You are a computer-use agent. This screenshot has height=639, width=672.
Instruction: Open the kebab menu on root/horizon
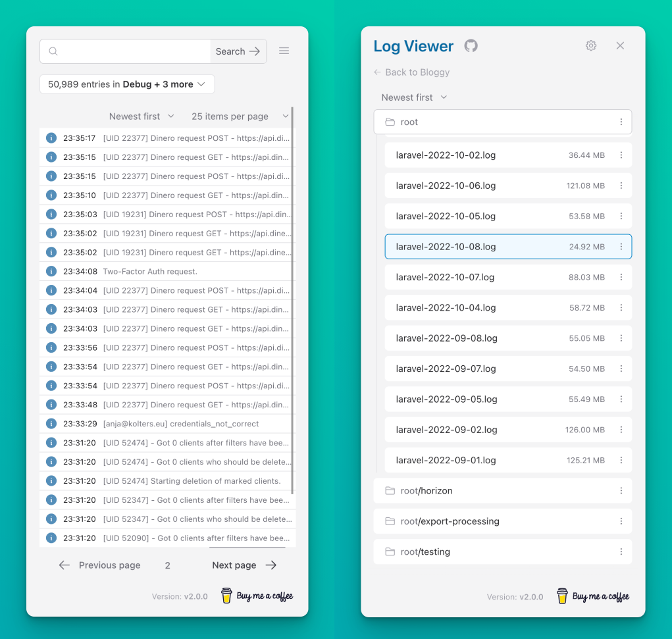(x=621, y=490)
